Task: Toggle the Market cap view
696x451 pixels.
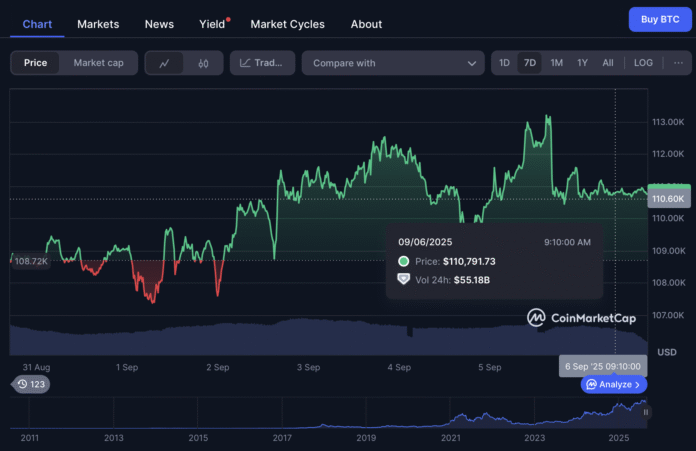Action: click(99, 63)
